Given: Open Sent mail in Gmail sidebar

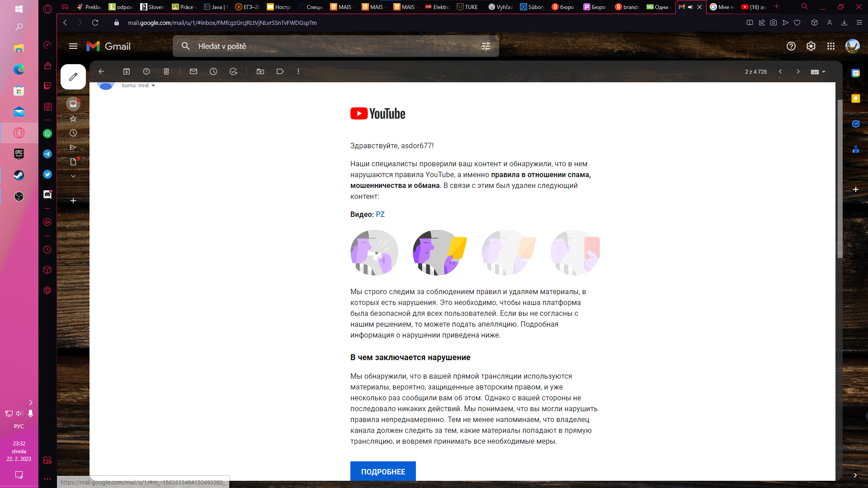Looking at the screenshot, I should pyautogui.click(x=73, y=147).
